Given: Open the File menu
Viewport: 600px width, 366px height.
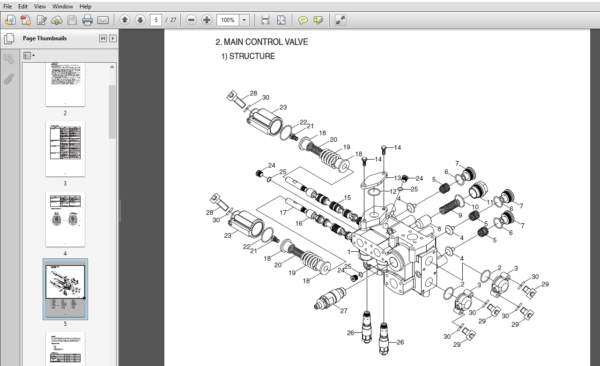Looking at the screenshot, I should point(7,7).
